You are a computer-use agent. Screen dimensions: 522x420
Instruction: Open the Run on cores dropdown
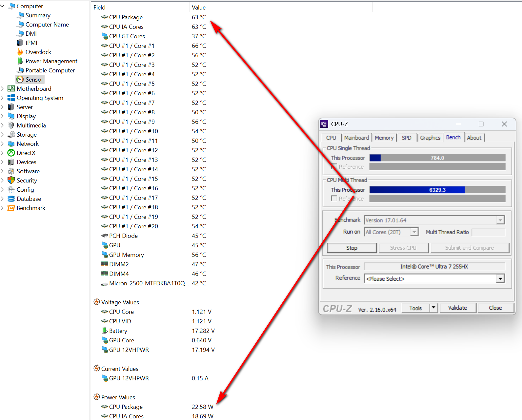(x=414, y=232)
